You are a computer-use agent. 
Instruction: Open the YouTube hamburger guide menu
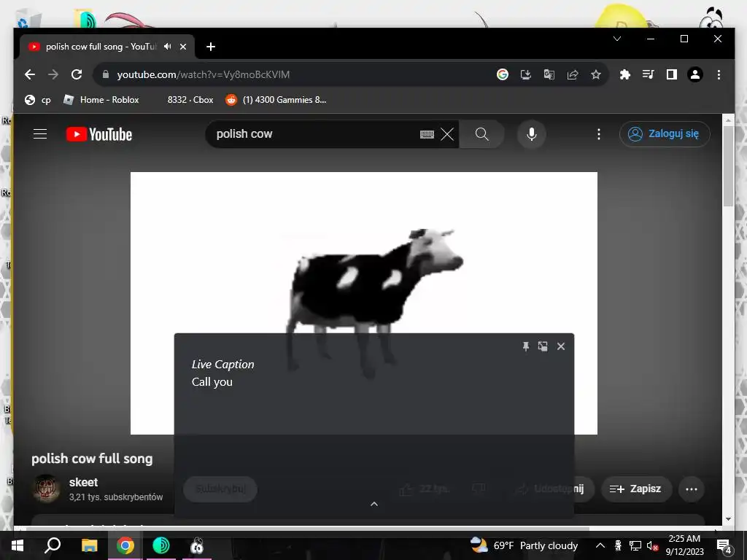(40, 134)
